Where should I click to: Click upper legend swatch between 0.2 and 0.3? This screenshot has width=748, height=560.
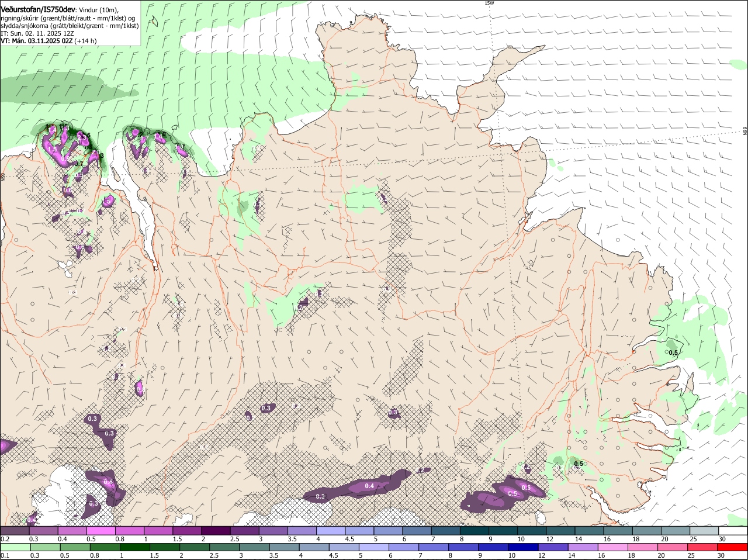click(x=15, y=531)
